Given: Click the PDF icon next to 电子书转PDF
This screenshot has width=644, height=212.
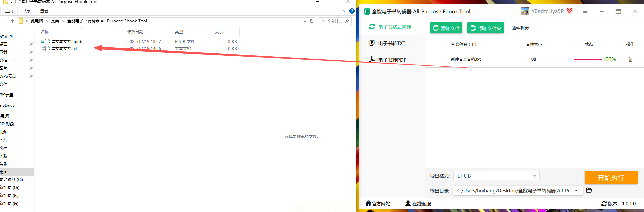Looking at the screenshot, I should pyautogui.click(x=372, y=59).
